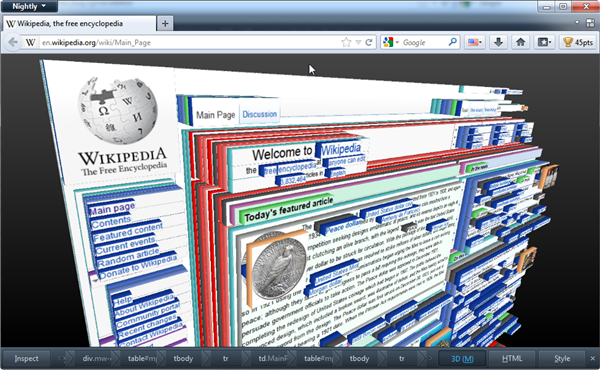Open the Nightly application menu
Image resolution: width=600 pixels, height=370 pixels.
point(29,6)
